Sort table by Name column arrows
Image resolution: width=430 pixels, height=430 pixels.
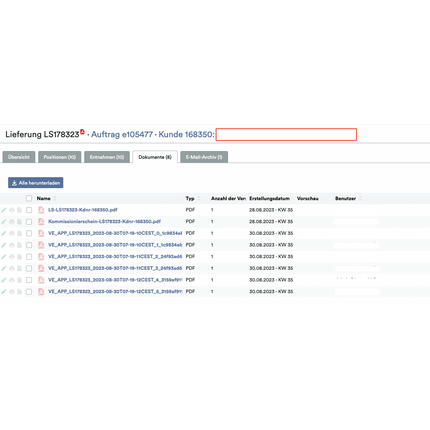(x=55, y=198)
